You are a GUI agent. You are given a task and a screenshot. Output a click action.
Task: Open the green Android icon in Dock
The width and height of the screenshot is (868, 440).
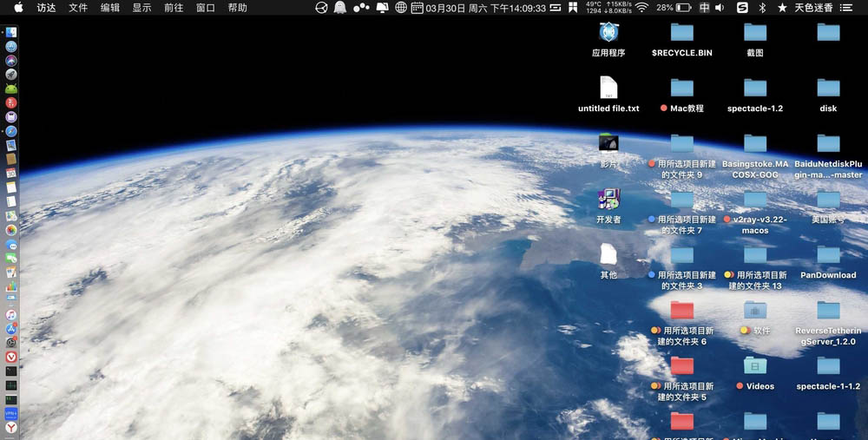pyautogui.click(x=11, y=89)
